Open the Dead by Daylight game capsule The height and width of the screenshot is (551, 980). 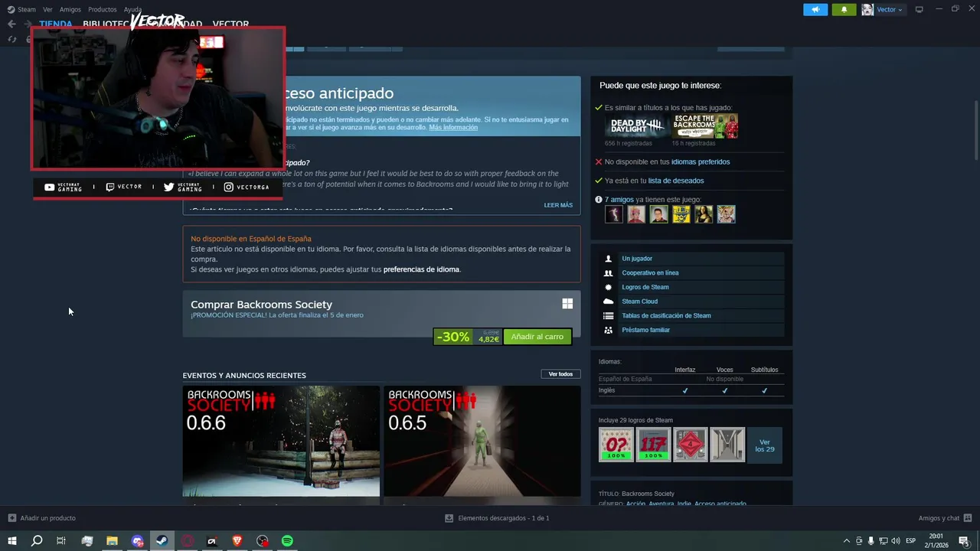[637, 126]
